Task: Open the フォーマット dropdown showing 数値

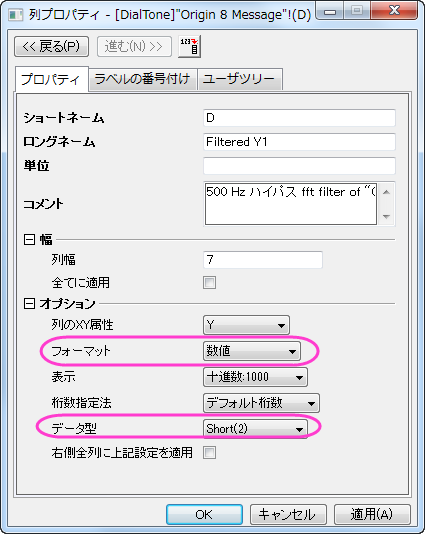Action: point(252,351)
